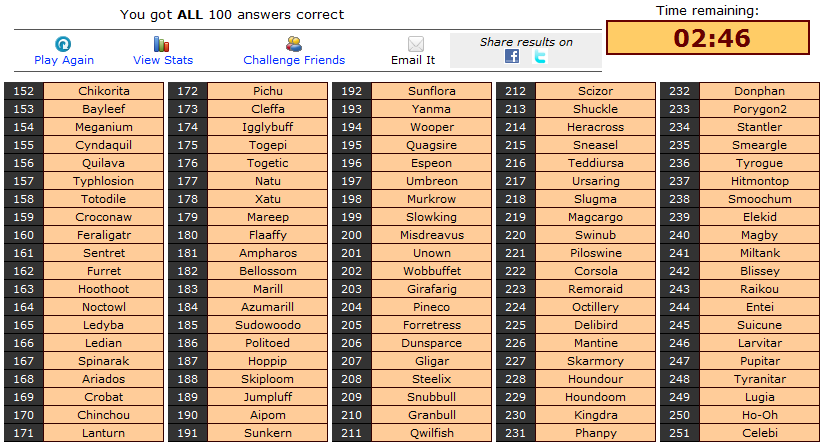This screenshot has height=446, width=831.
Task: Click the View Stats bar chart icon
Action: (161, 44)
